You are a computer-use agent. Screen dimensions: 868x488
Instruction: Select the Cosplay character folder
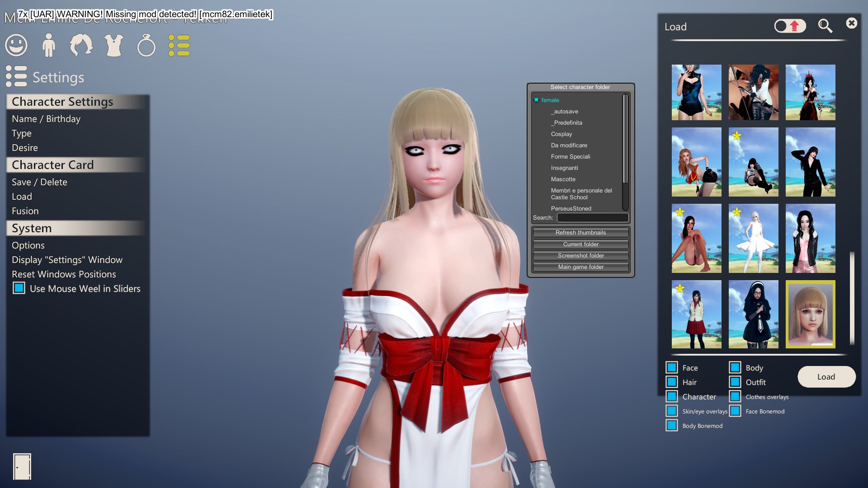[x=561, y=134]
